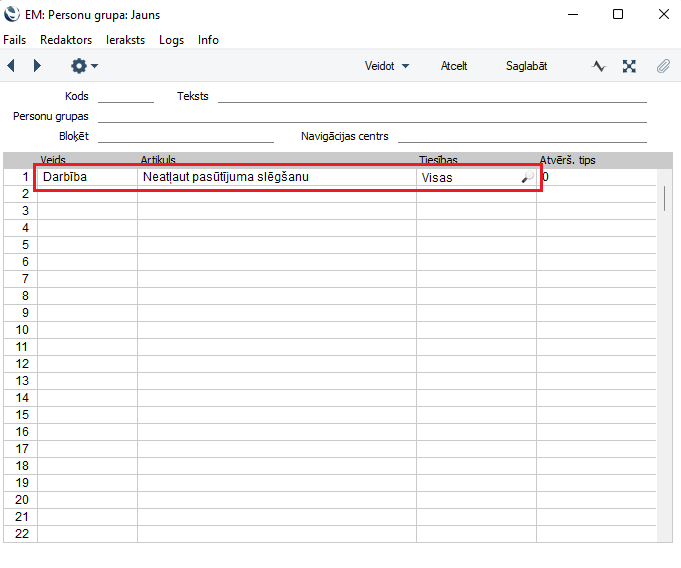Open the Fails menu
Screen dimensions: 681x568
14,40
